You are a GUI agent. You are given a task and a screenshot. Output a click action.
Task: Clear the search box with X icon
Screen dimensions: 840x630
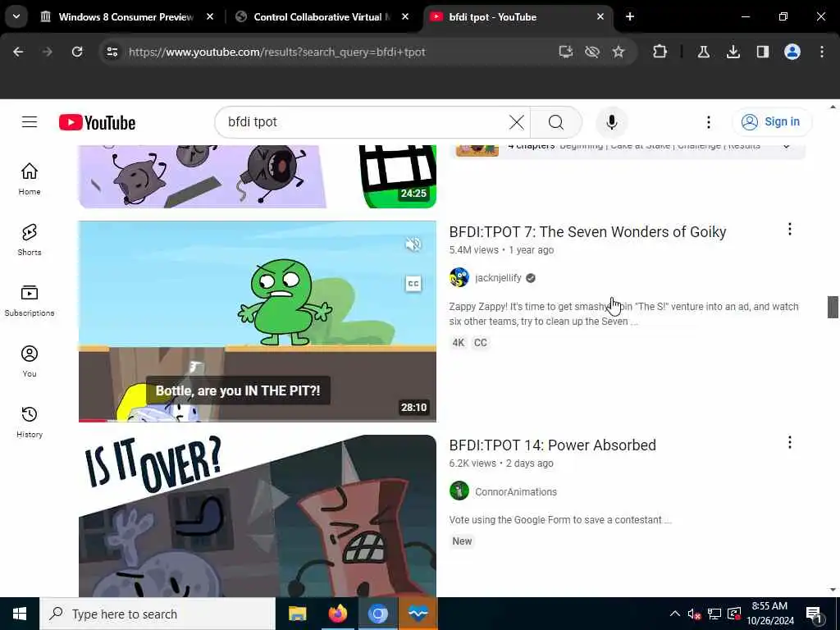tap(517, 122)
